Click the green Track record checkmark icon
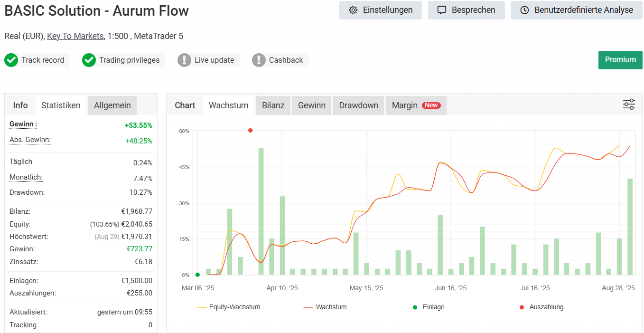 pos(11,60)
